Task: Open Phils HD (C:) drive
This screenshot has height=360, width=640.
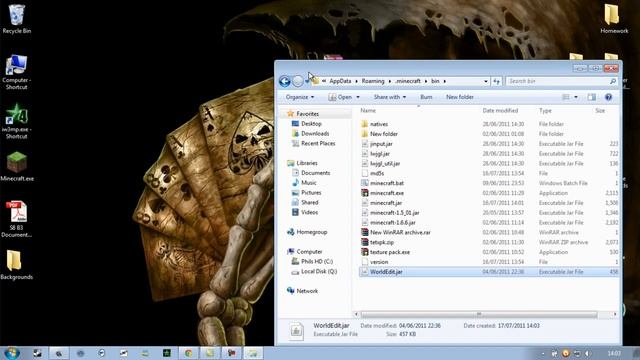Action: pyautogui.click(x=317, y=261)
